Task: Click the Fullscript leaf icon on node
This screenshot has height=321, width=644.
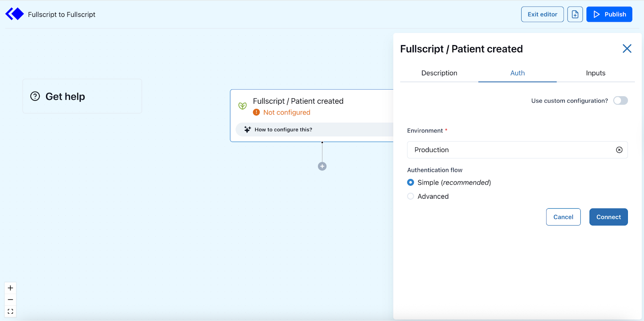Action: click(x=242, y=106)
